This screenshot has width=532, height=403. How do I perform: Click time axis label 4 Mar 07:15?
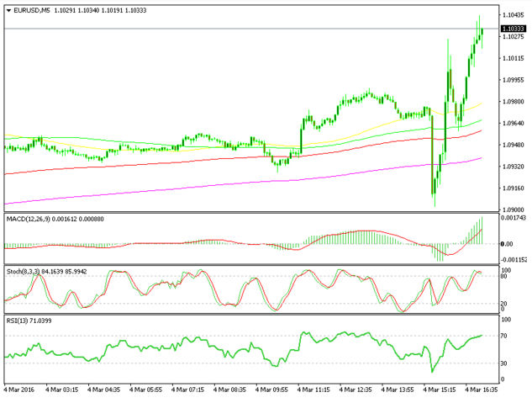(x=187, y=390)
